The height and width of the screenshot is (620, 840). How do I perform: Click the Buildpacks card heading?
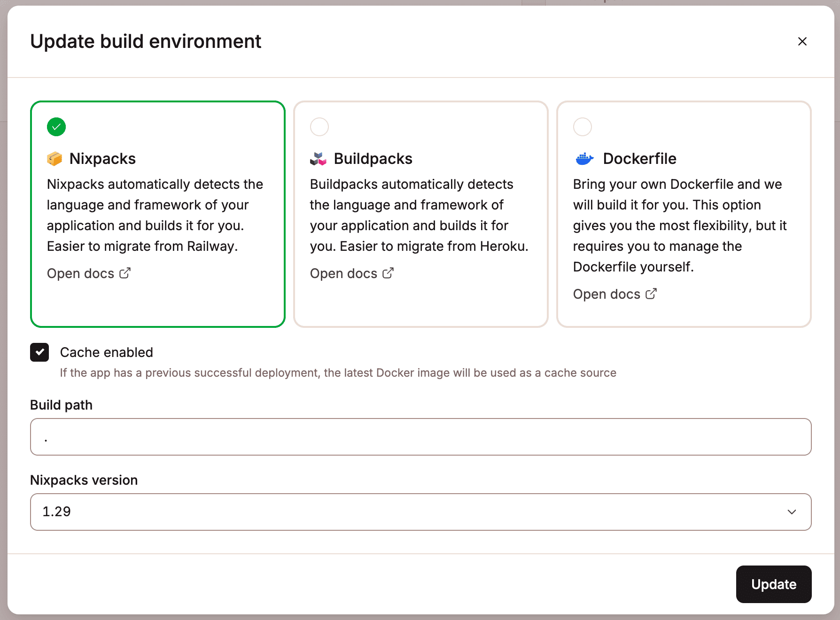(x=373, y=159)
